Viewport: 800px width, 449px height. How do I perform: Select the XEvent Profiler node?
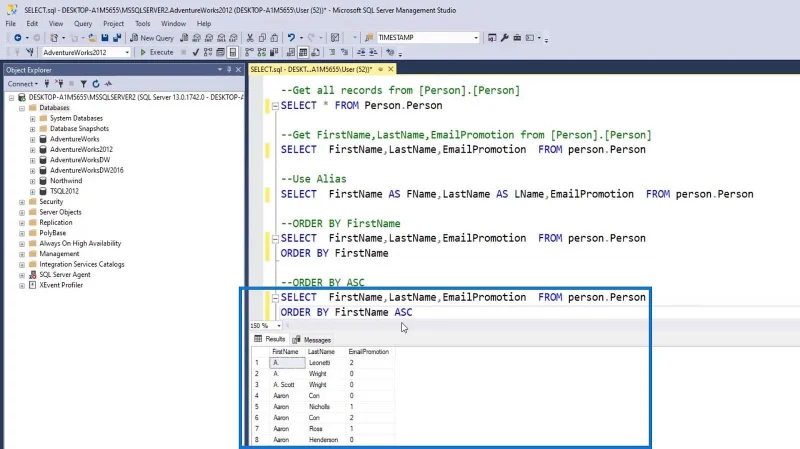(x=61, y=285)
